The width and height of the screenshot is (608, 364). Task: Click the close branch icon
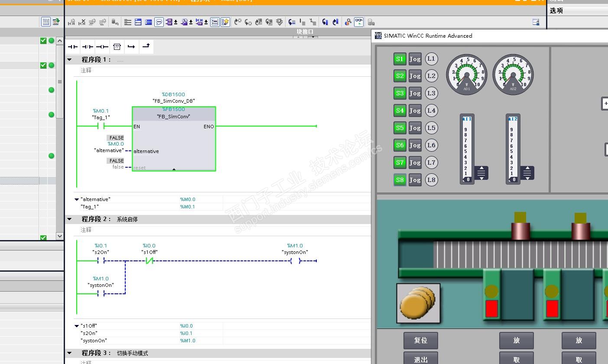click(x=146, y=47)
